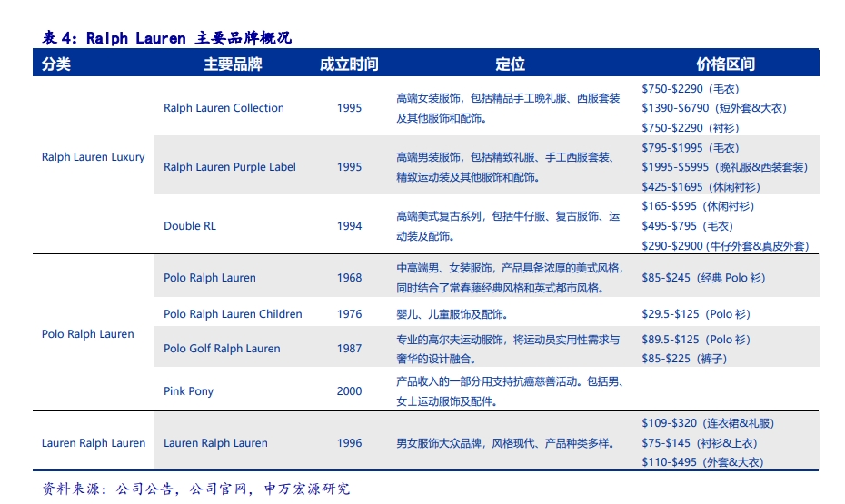
Task: Click the '$29.5-$125（Polo 衫）' price entry
Action: tap(696, 314)
